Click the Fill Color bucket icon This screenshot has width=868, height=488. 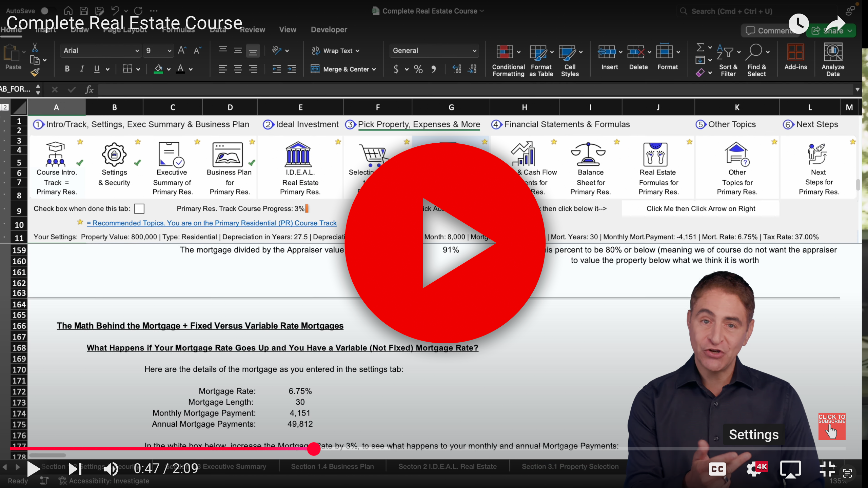[x=158, y=69]
